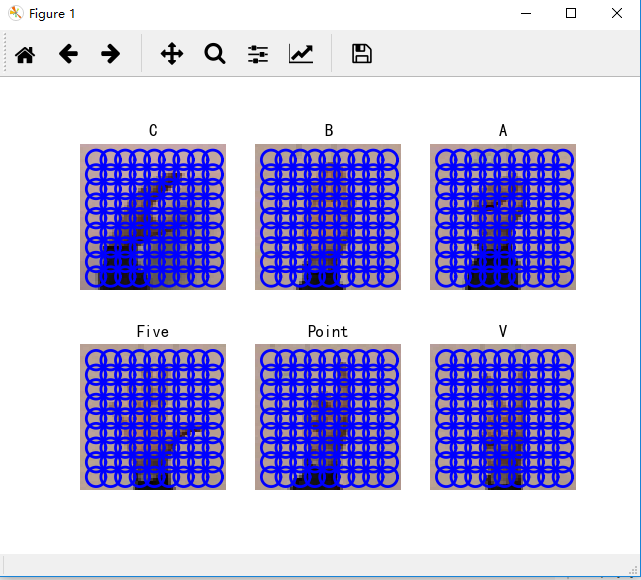Click the window resize grip in status bar

pyautogui.click(x=634, y=570)
